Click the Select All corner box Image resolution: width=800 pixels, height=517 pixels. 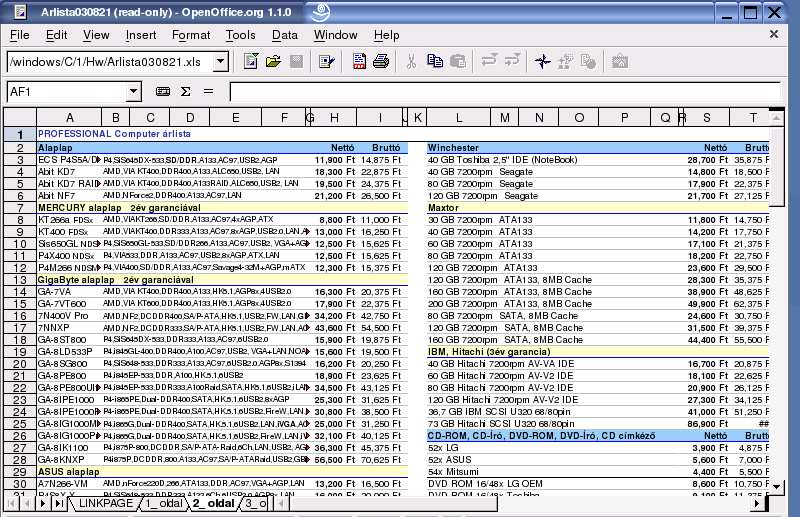(20, 117)
